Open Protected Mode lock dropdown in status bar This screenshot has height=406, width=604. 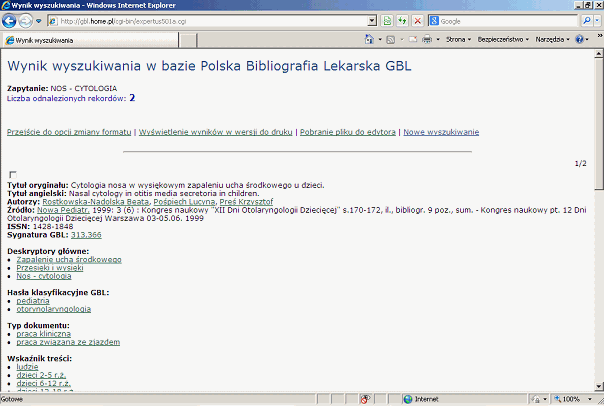click(x=539, y=399)
